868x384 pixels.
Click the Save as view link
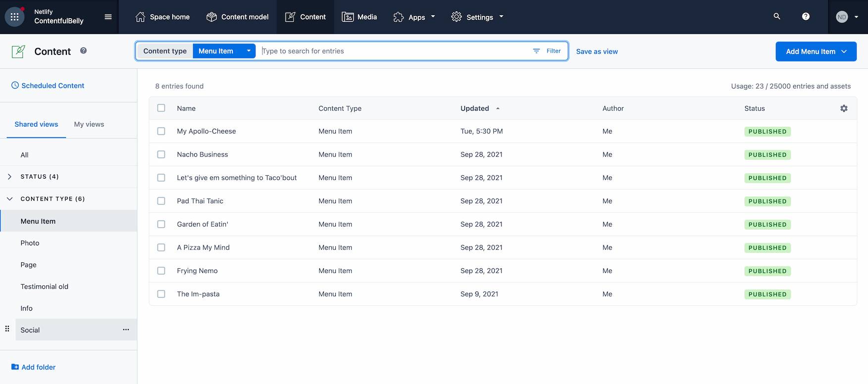click(x=597, y=51)
